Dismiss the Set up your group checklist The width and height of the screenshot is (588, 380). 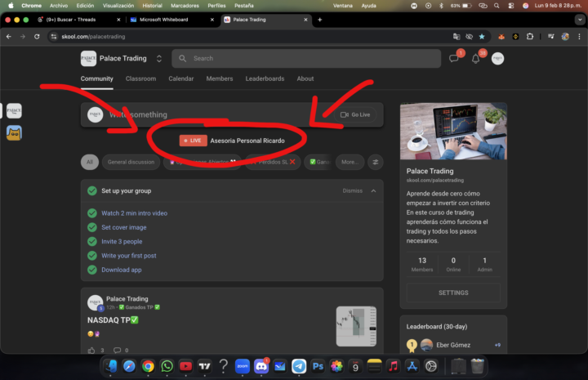(x=352, y=190)
